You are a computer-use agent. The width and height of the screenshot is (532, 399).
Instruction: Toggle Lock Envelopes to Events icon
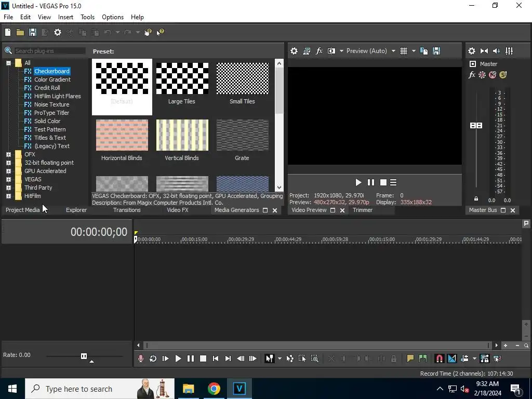(485, 358)
